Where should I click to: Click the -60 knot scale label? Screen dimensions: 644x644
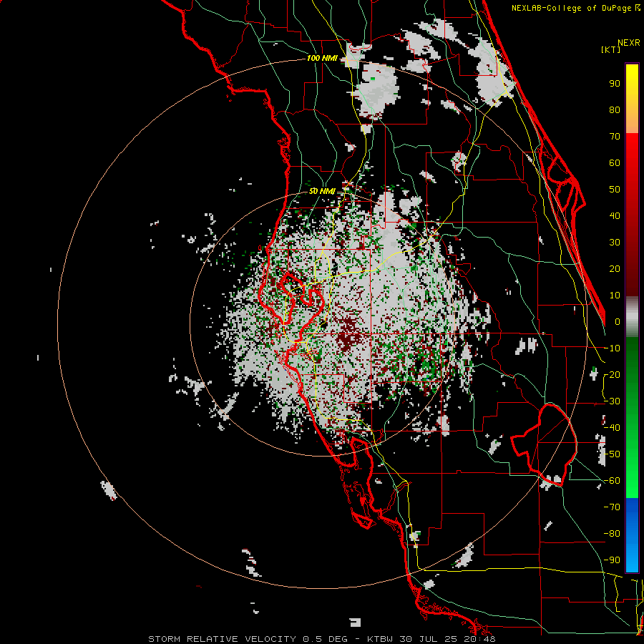[x=612, y=481]
